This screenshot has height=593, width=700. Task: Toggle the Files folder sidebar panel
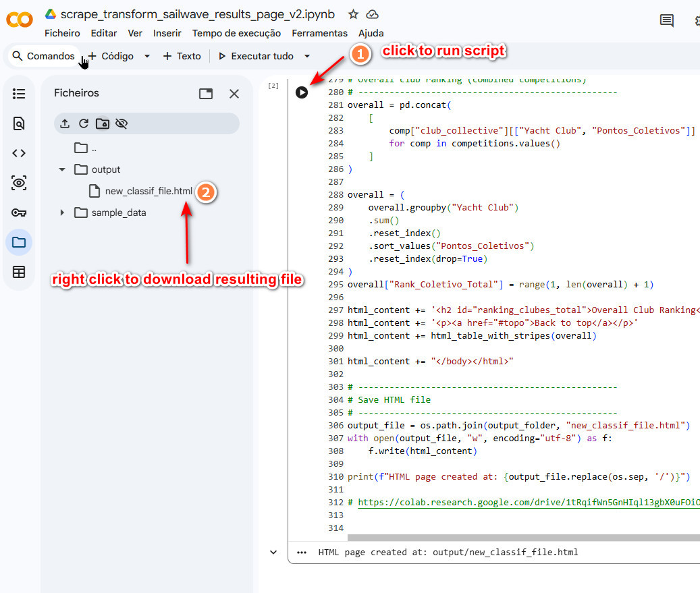[x=19, y=242]
